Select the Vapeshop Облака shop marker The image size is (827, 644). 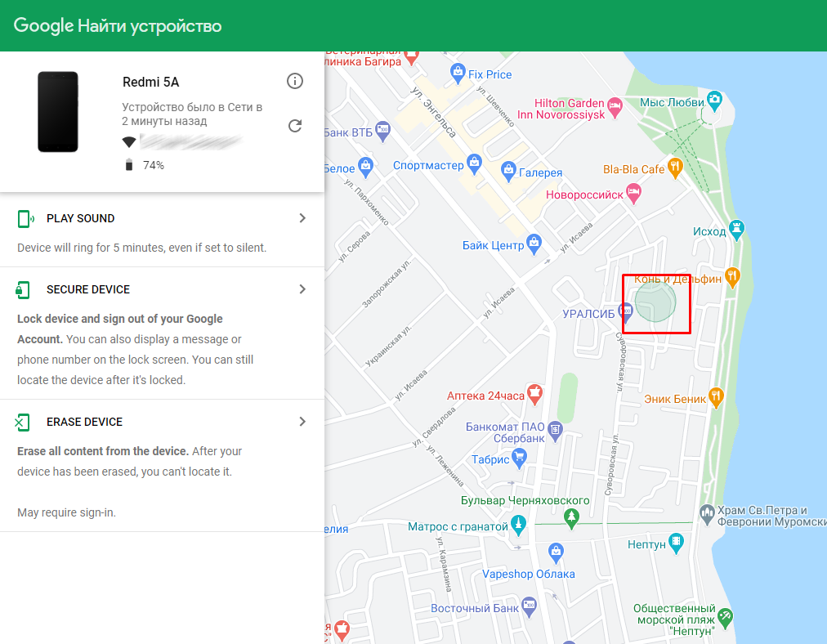pyautogui.click(x=556, y=552)
